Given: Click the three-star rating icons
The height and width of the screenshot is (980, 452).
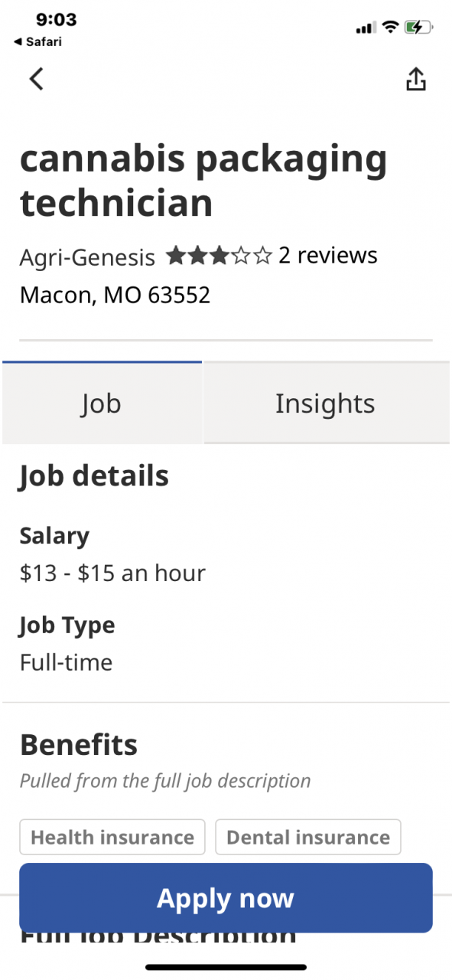Looking at the screenshot, I should coord(219,256).
